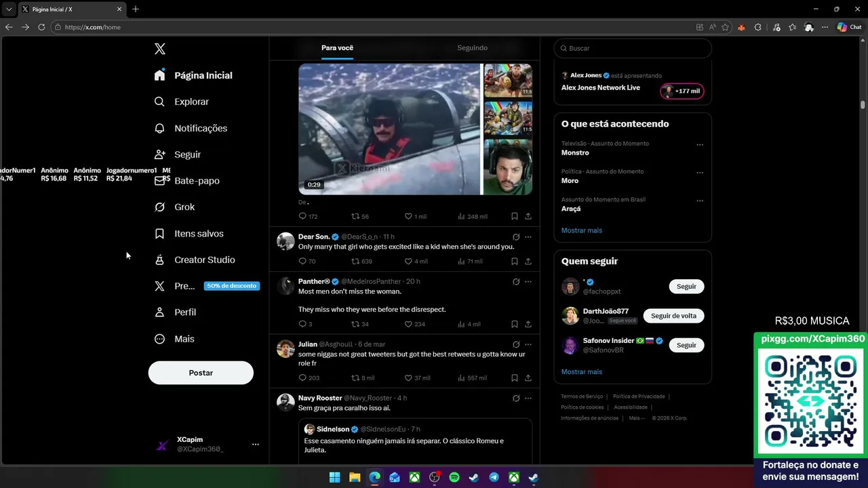
Task: Open more options on Panther® post
Action: pyautogui.click(x=528, y=281)
